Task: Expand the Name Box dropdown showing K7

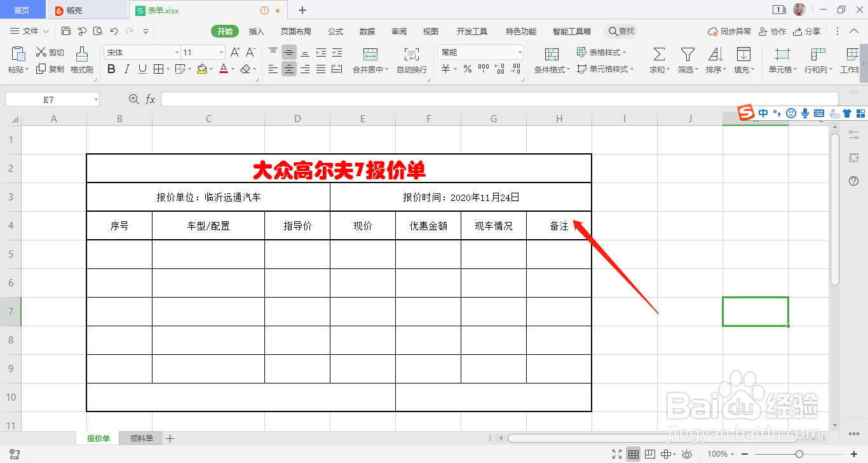Action: [x=96, y=100]
